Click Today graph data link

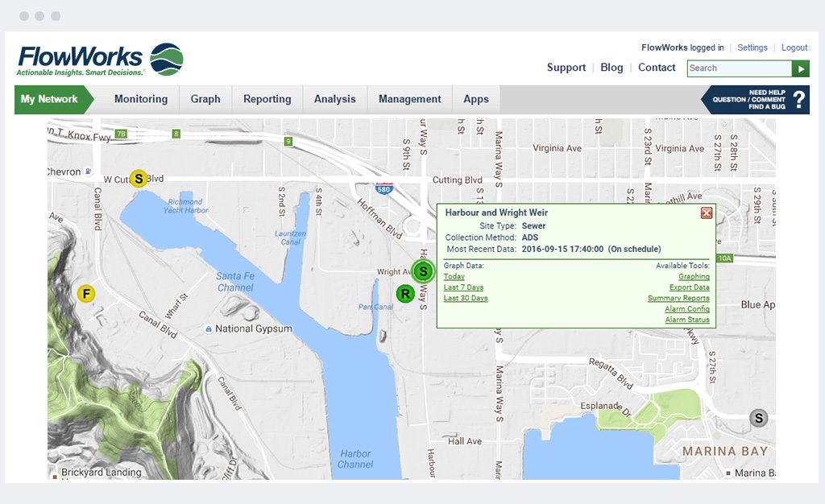[454, 276]
